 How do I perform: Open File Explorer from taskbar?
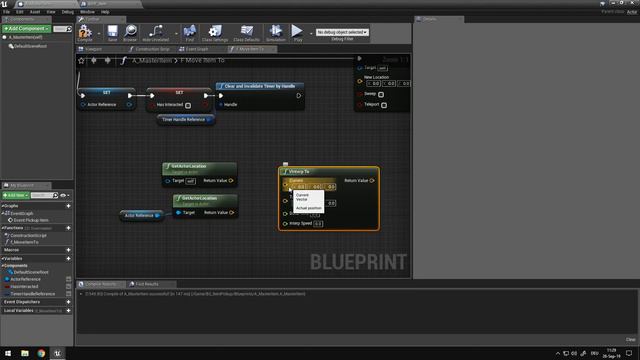tap(25, 353)
